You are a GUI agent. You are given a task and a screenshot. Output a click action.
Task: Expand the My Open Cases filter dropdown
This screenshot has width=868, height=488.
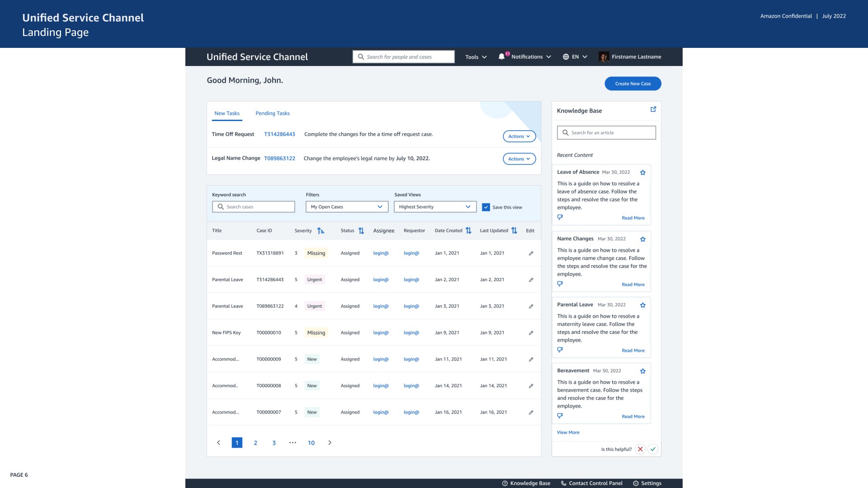[x=347, y=207]
